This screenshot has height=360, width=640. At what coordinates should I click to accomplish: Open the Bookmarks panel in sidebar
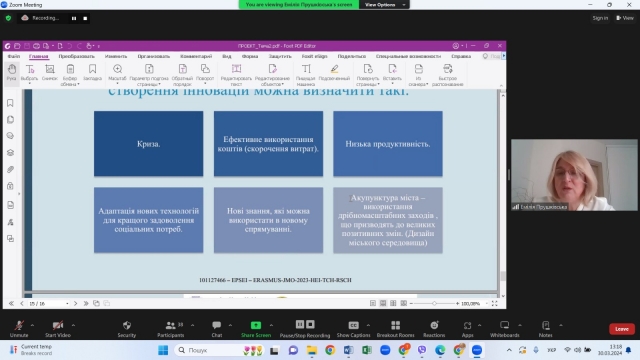[11, 103]
